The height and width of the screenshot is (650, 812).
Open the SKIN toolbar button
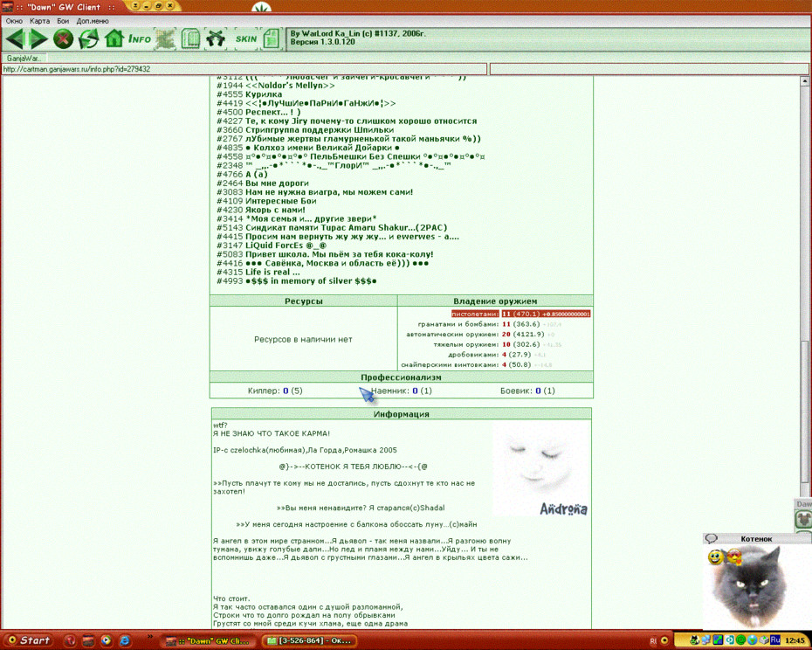pyautogui.click(x=246, y=38)
